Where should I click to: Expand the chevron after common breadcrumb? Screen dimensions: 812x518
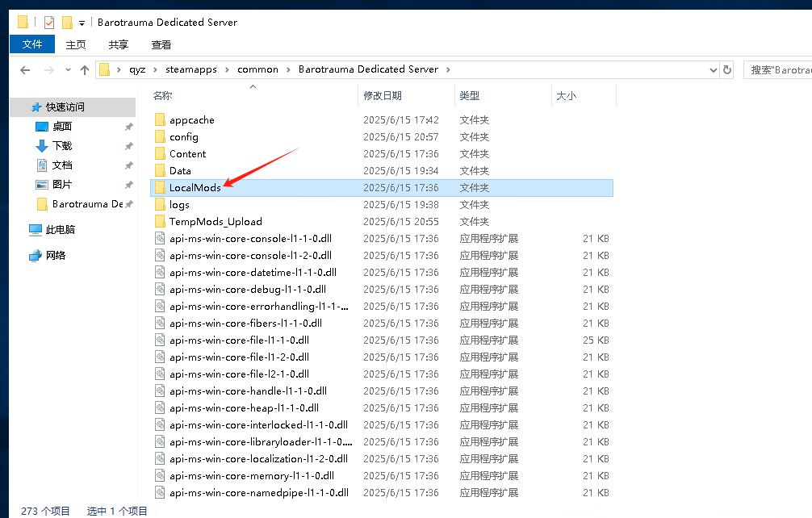288,70
